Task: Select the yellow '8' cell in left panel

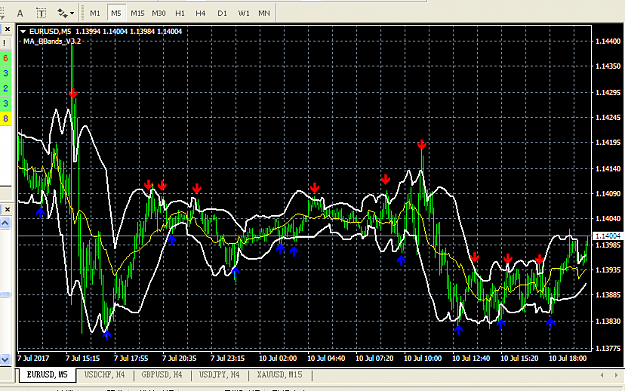Action: click(6, 118)
